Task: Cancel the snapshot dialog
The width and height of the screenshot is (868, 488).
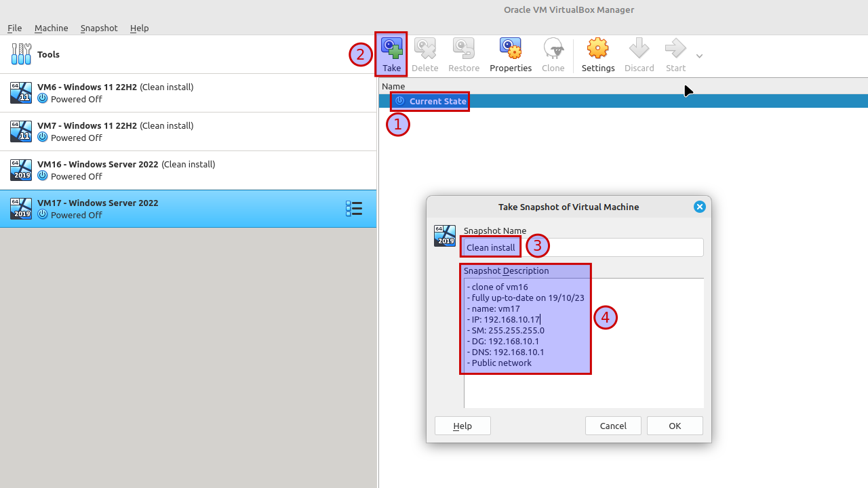Action: [x=613, y=426]
